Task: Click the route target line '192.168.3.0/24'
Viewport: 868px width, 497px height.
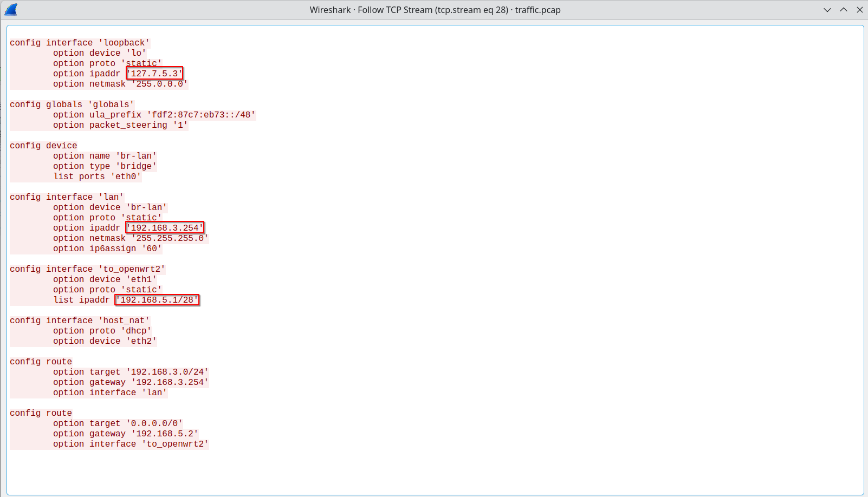Action: pyautogui.click(x=131, y=372)
